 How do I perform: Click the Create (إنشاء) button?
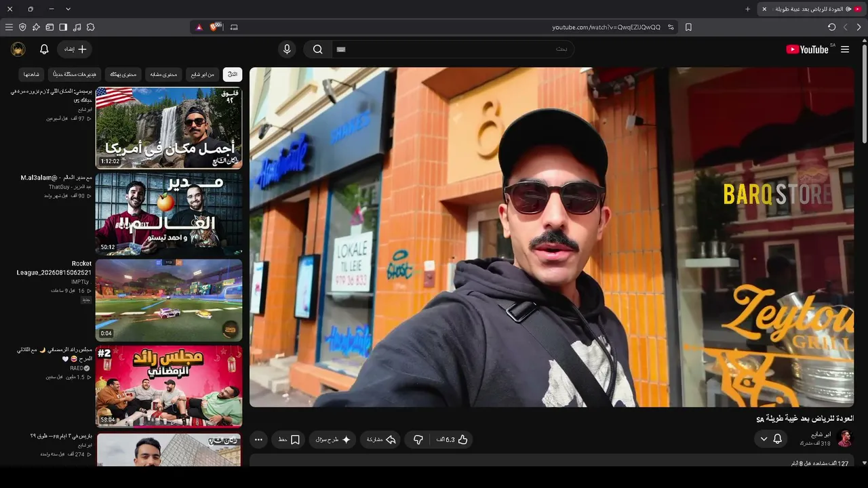[x=75, y=49]
